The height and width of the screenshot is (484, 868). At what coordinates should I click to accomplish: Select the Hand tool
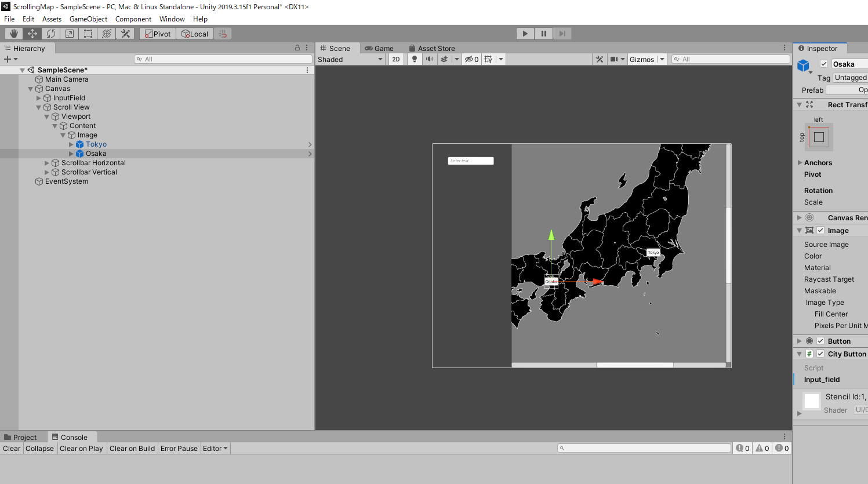14,34
